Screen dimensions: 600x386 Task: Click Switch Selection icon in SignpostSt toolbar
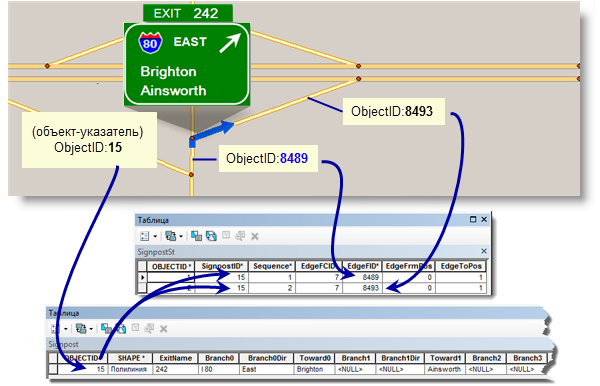[x=211, y=236]
